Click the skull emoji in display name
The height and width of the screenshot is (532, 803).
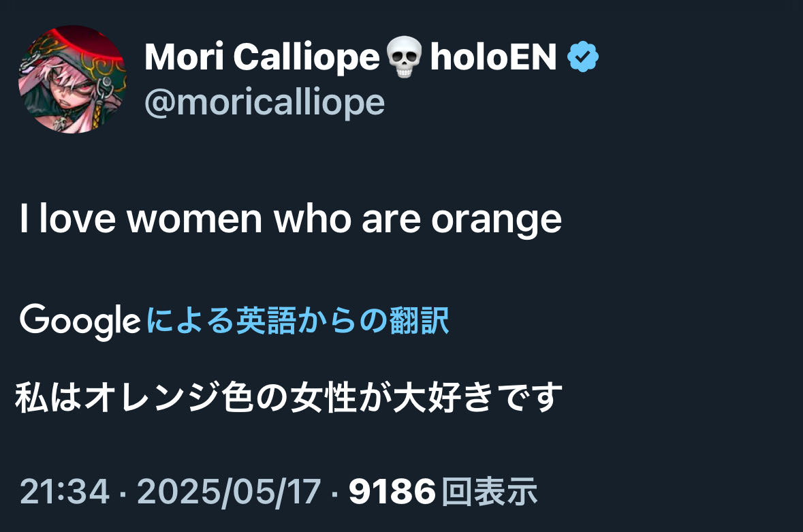pos(404,57)
